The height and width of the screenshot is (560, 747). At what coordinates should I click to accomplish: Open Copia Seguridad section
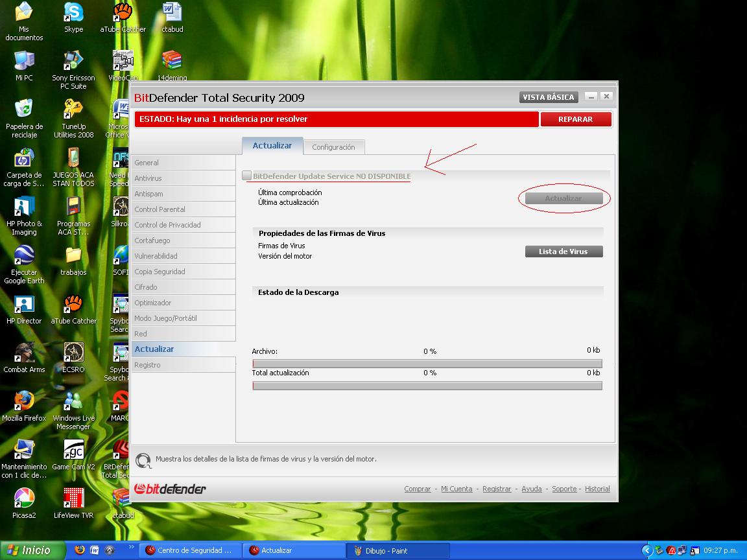tap(183, 272)
